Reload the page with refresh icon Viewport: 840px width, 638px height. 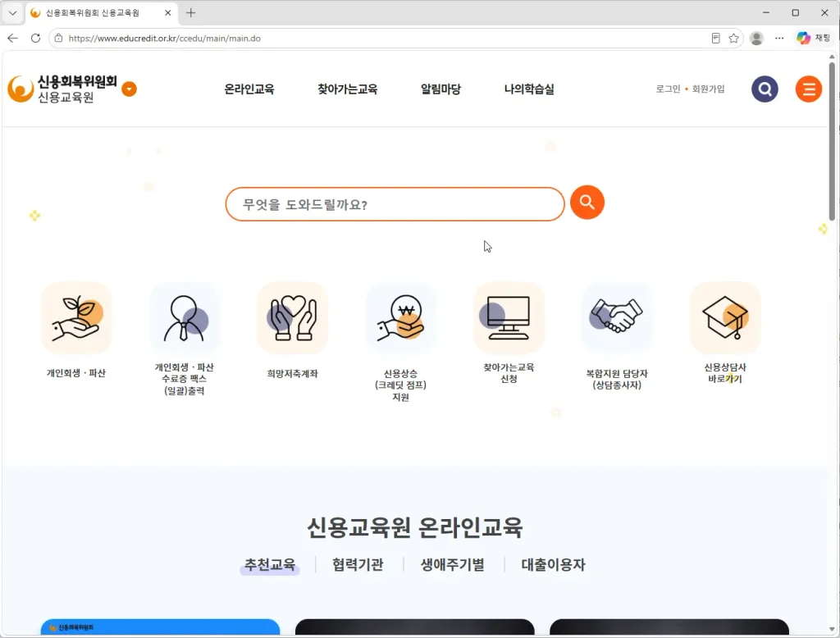[35, 38]
